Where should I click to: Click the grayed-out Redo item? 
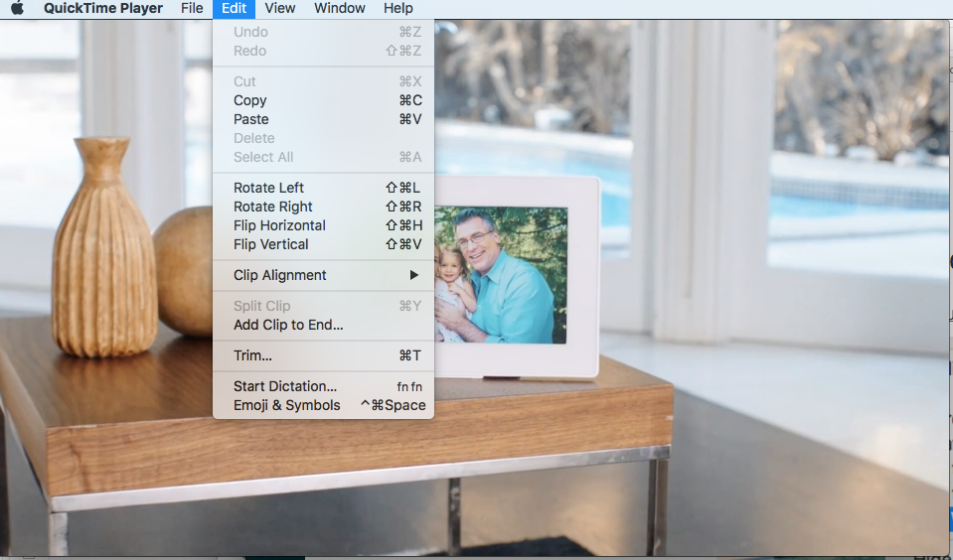coord(323,51)
